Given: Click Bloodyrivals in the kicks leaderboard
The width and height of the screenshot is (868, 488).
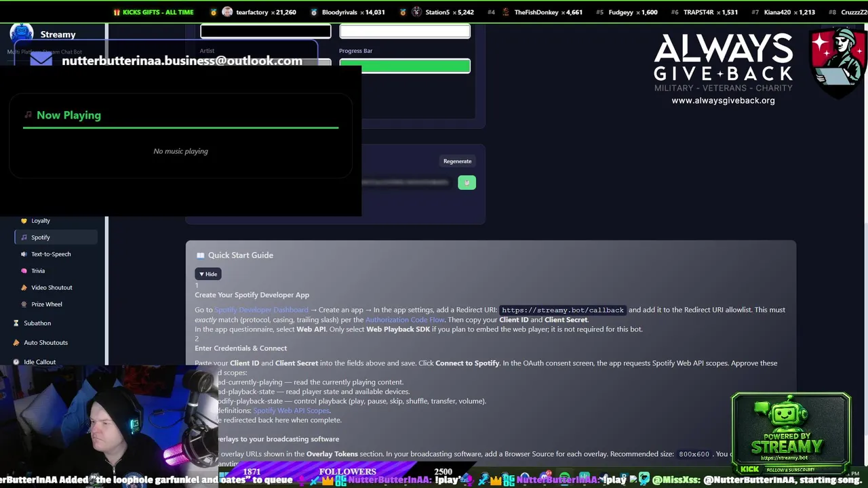Looking at the screenshot, I should point(338,12).
